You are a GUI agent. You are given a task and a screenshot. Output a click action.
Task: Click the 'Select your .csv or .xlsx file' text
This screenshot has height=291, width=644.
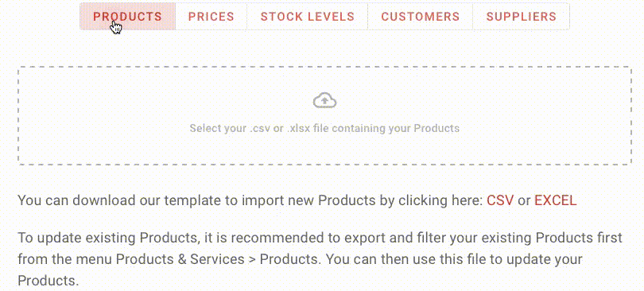[324, 129]
